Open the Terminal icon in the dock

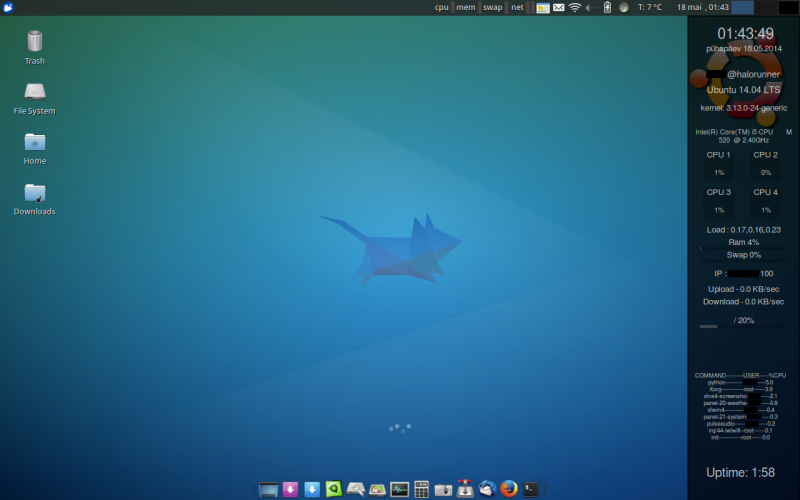point(531,489)
